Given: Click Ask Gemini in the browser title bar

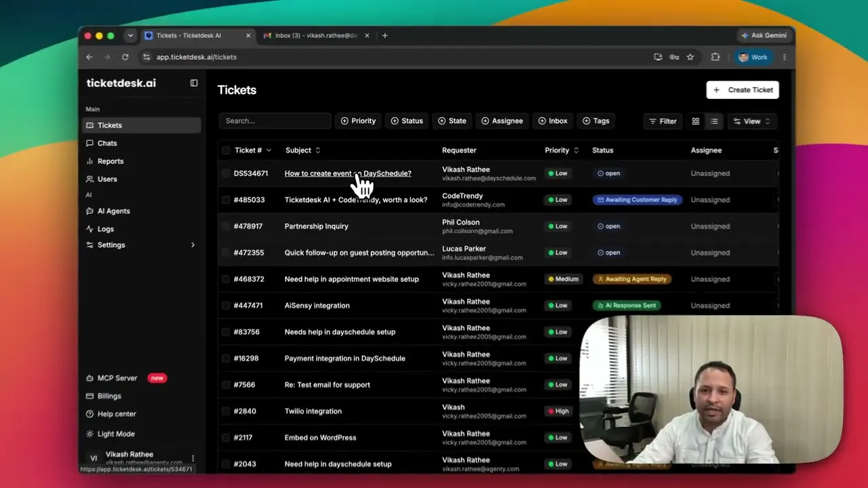Looking at the screenshot, I should click(x=764, y=35).
